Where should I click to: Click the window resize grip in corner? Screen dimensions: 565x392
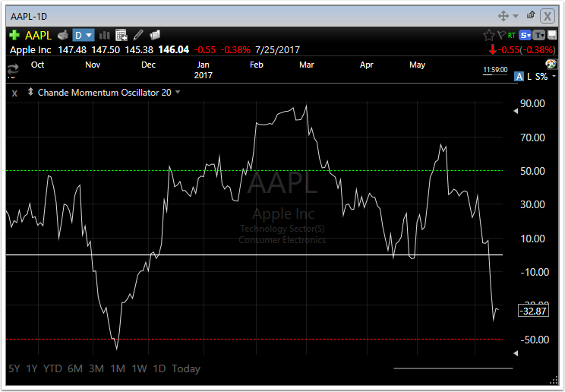(x=553, y=381)
